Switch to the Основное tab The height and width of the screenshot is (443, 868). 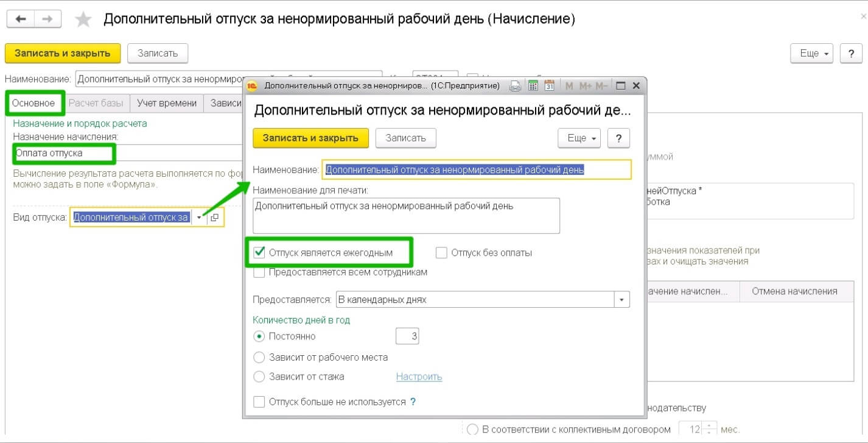point(34,103)
